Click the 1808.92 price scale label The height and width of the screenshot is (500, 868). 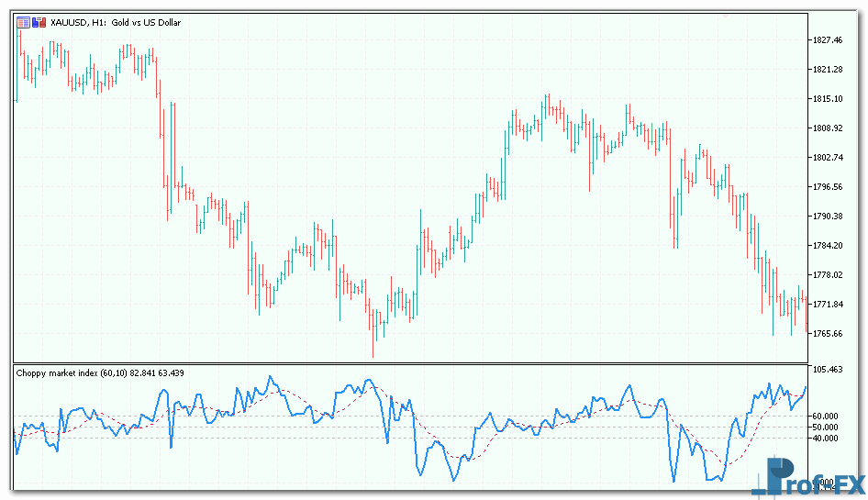coord(827,128)
